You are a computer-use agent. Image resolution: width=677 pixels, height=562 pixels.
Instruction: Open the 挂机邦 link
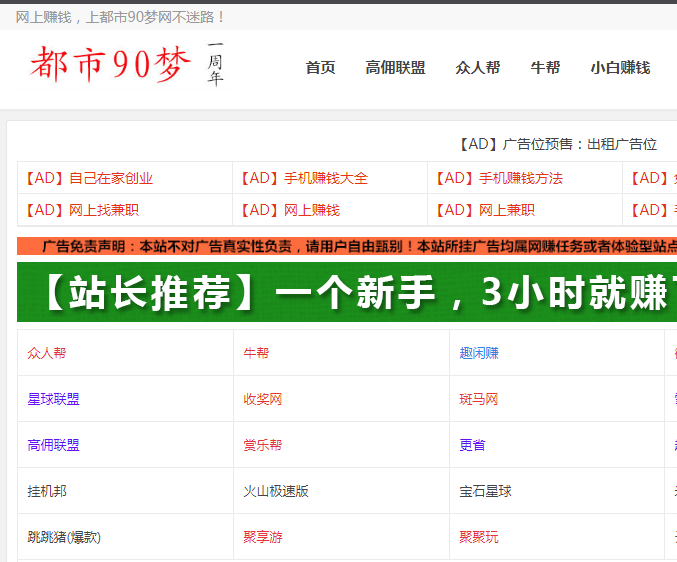[47, 491]
